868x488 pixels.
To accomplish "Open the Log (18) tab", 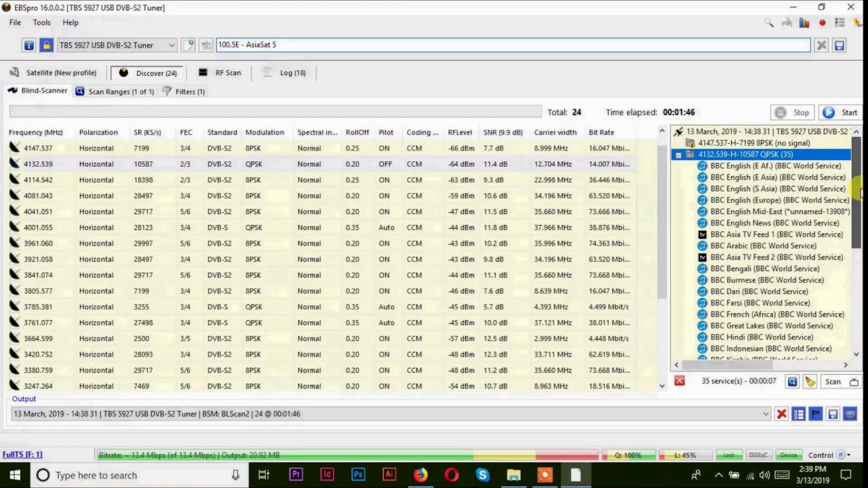I will point(285,73).
